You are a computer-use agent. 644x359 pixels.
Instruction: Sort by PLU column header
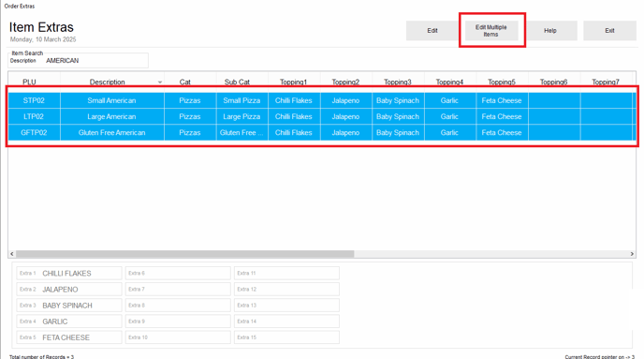point(34,82)
